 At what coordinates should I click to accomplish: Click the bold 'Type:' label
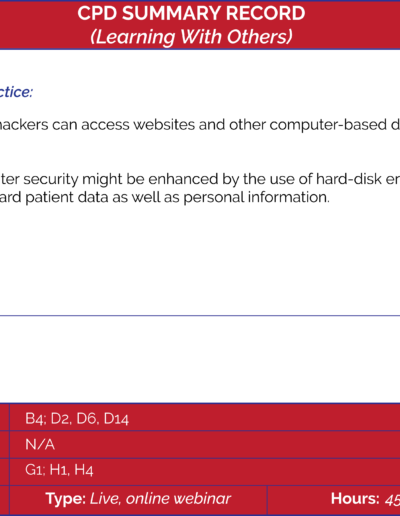66,499
